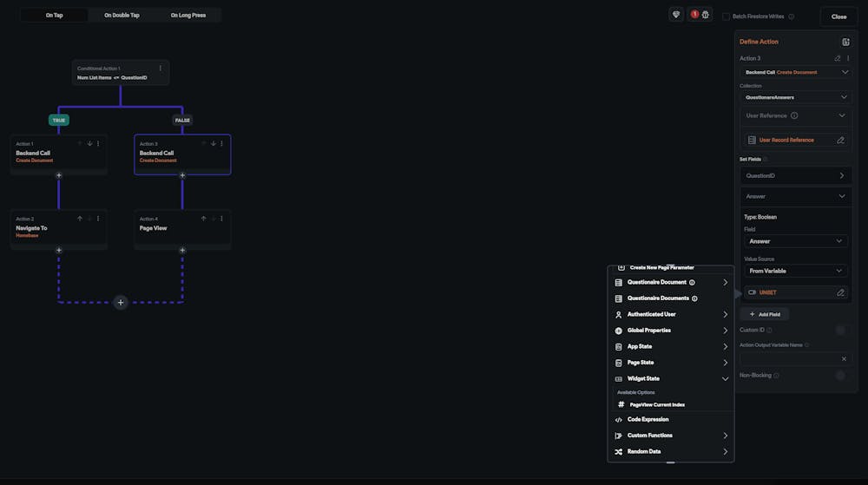868x485 pixels.
Task: Open Action 3 three-dot menu in Define Action panel
Action: pos(848,58)
